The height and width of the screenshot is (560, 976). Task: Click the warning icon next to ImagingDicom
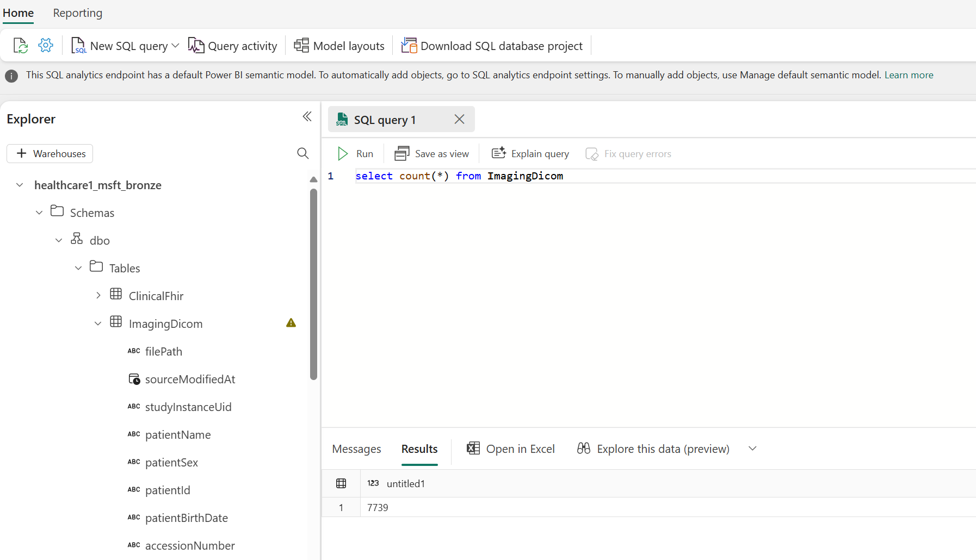pos(291,323)
